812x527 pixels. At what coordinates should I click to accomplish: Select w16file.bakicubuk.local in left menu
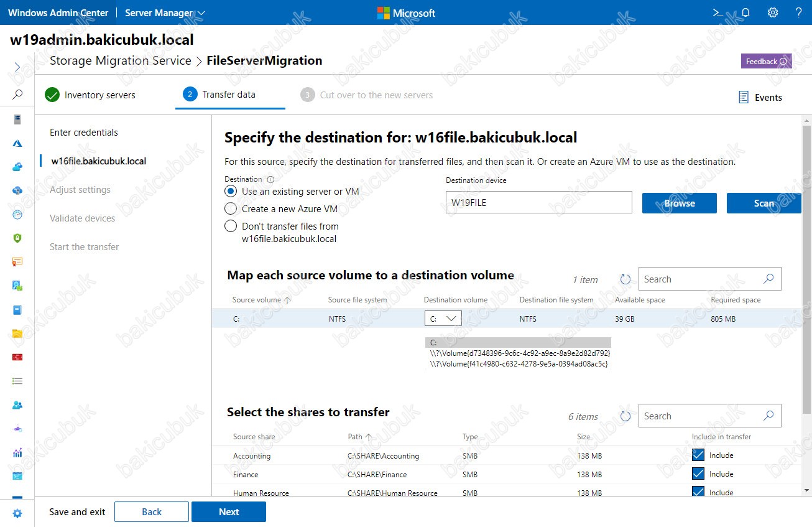click(99, 161)
